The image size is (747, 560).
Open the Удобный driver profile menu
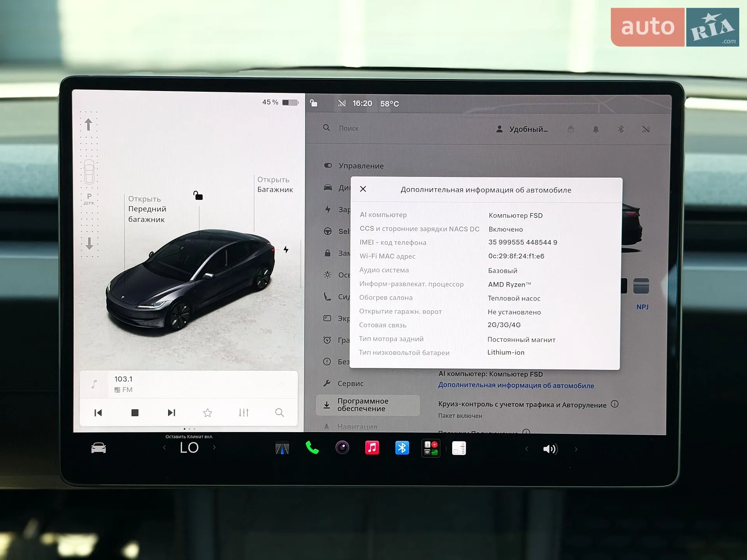tap(522, 129)
